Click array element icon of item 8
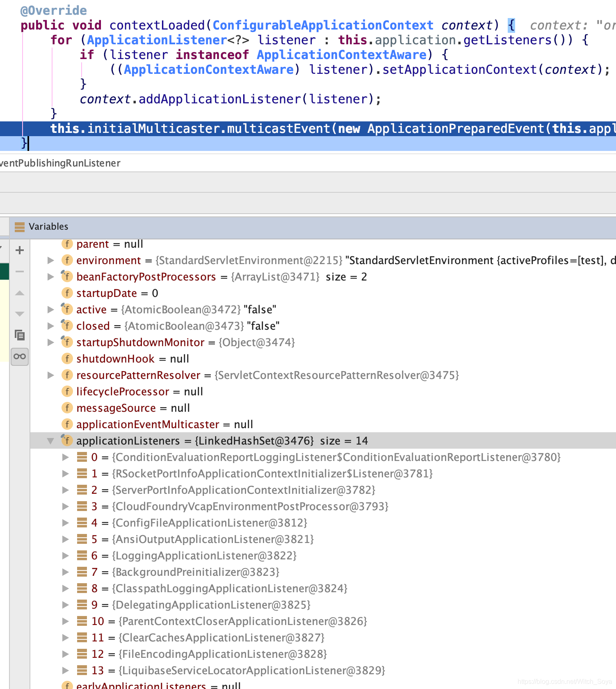The height and width of the screenshot is (689, 616). pyautogui.click(x=82, y=589)
